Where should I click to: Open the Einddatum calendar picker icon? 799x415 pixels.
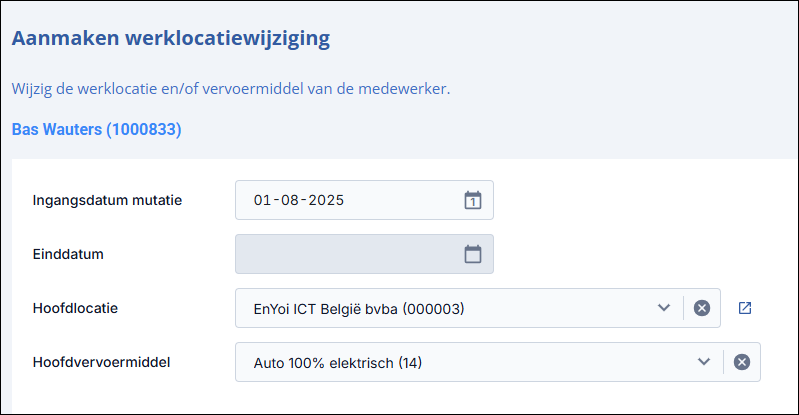click(x=473, y=254)
